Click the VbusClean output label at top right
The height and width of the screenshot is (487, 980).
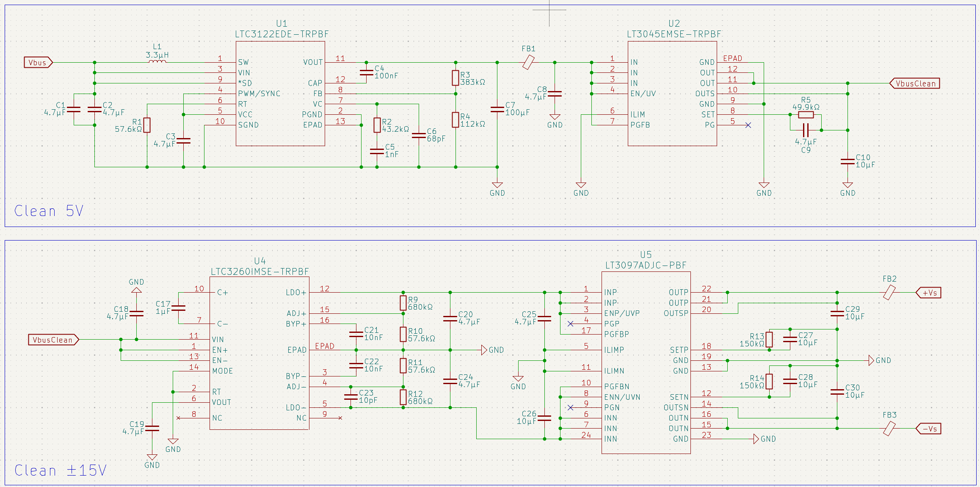click(915, 83)
